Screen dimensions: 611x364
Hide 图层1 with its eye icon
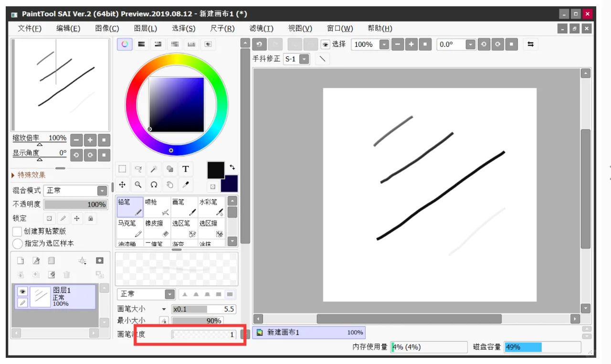pyautogui.click(x=22, y=291)
